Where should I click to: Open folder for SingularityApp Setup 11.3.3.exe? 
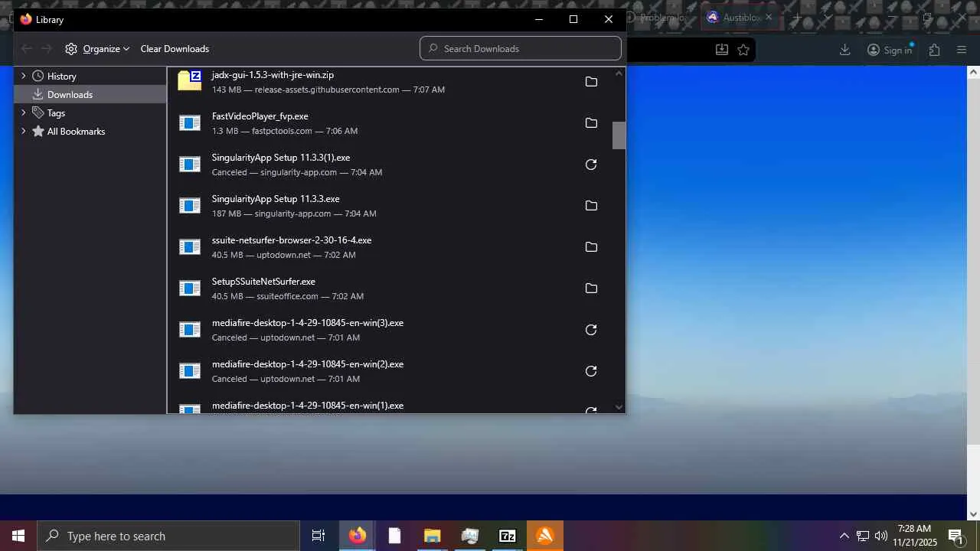tap(591, 206)
